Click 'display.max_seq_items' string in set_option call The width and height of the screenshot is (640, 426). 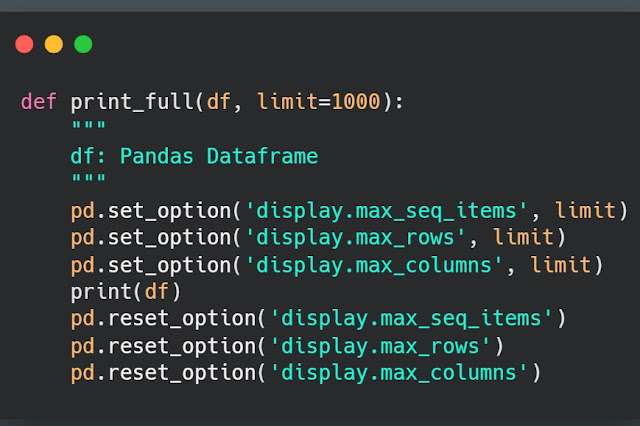(386, 211)
